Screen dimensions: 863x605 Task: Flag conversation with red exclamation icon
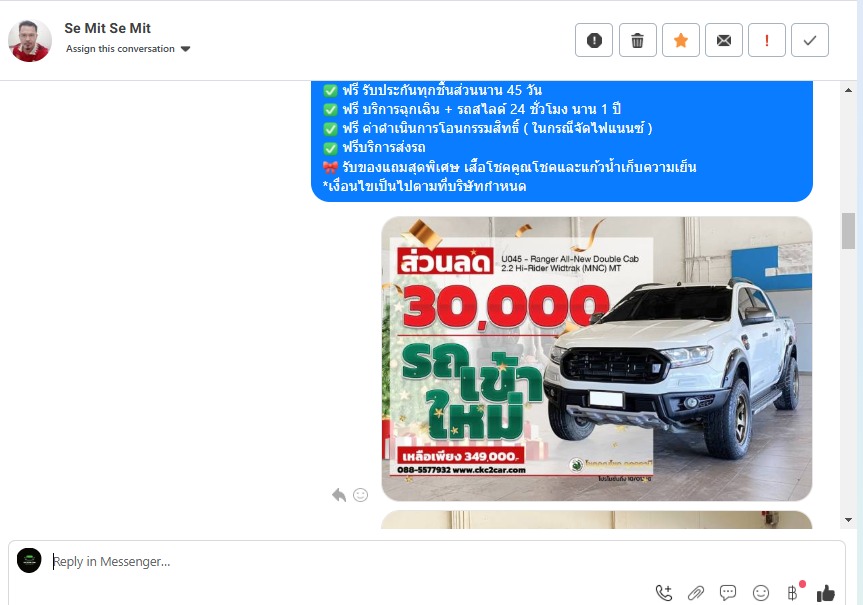pyautogui.click(x=767, y=40)
